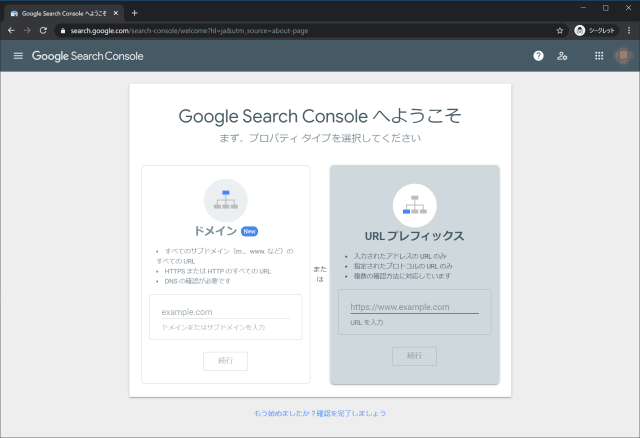Open the incognito (シークレット) profile chip
Image resolution: width=640 pixels, height=438 pixels.
coord(596,31)
